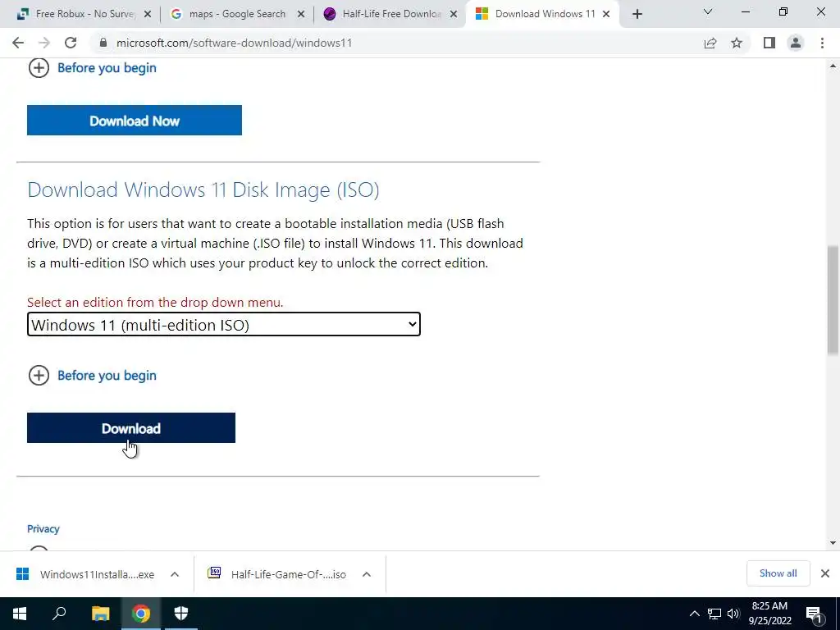The height and width of the screenshot is (630, 840).
Task: View site security lock information
Action: pyautogui.click(x=103, y=43)
